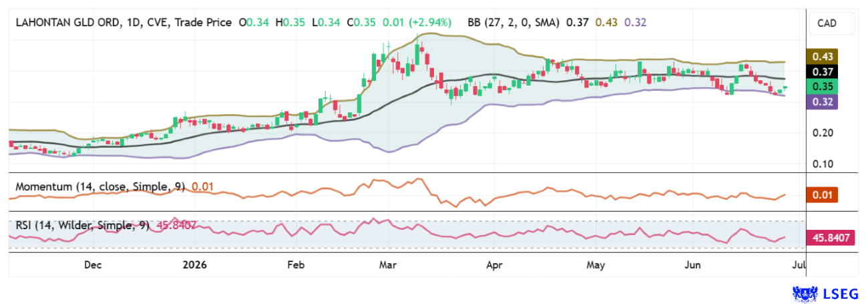Click the RSI reading 45.8407 in legend
The image size is (868, 304).
pos(176,226)
